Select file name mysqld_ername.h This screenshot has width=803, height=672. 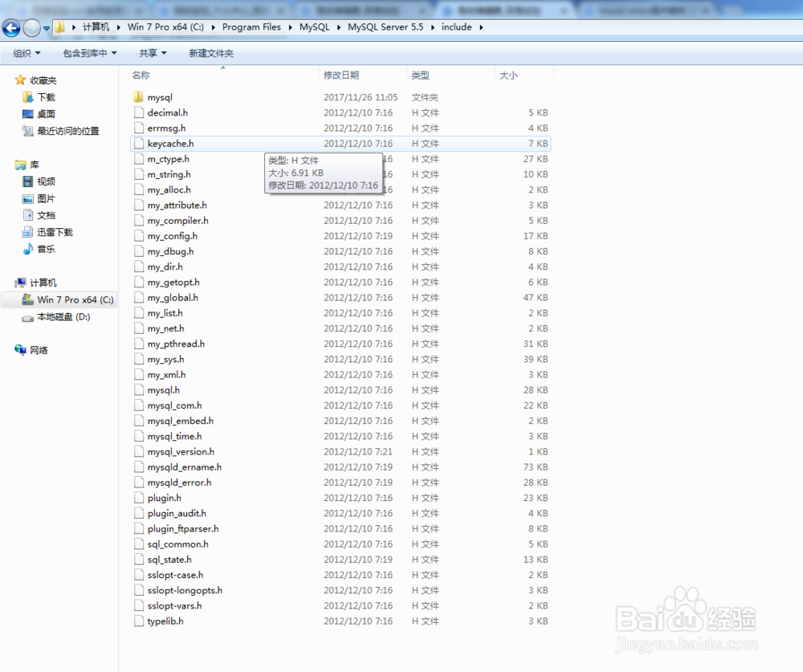point(185,467)
